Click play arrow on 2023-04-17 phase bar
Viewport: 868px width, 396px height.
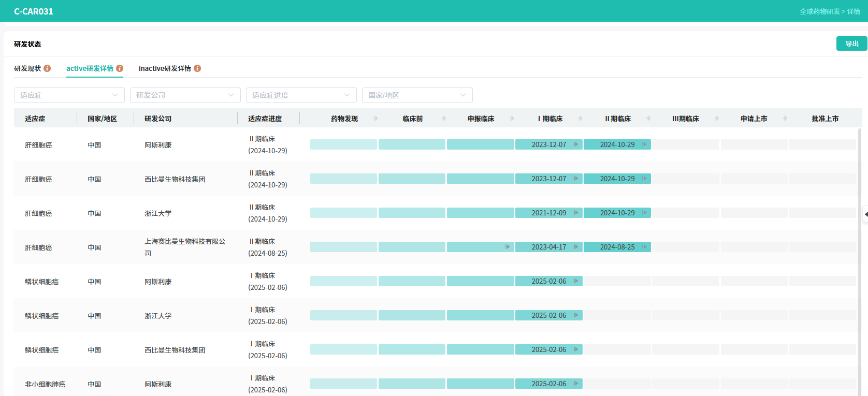coord(575,247)
